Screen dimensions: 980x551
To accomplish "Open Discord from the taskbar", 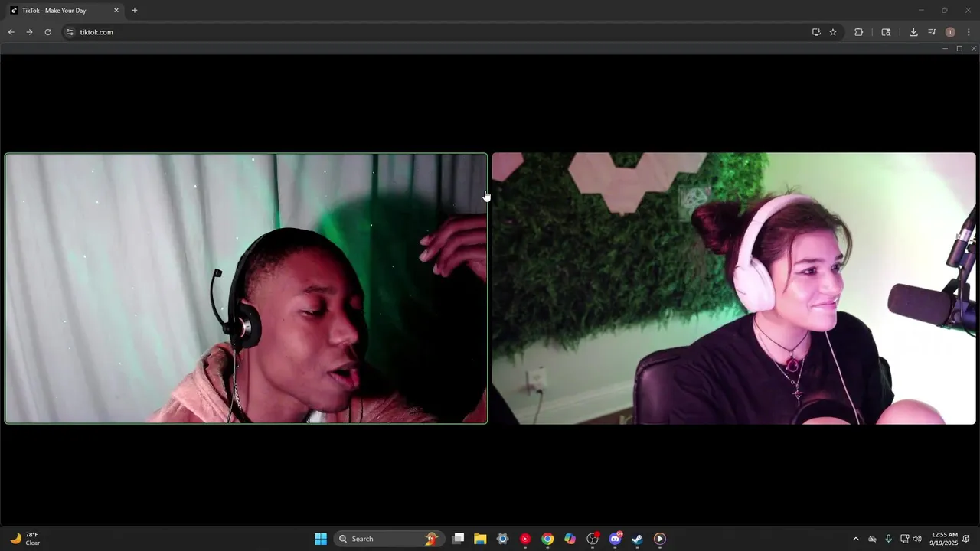I will click(615, 539).
